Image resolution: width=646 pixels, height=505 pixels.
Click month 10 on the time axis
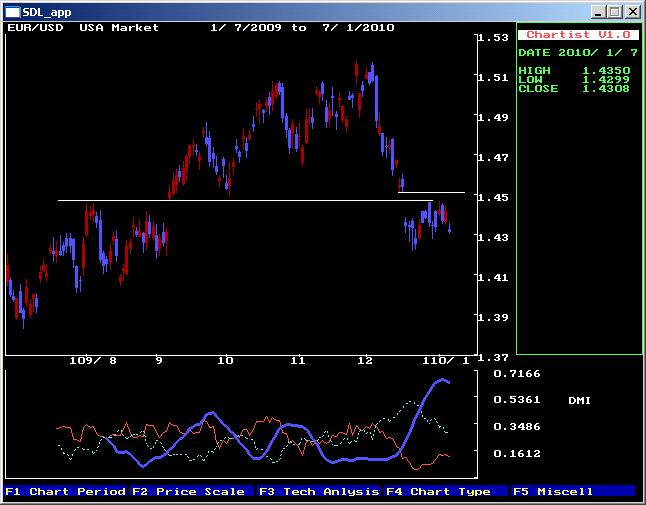[x=225, y=360]
